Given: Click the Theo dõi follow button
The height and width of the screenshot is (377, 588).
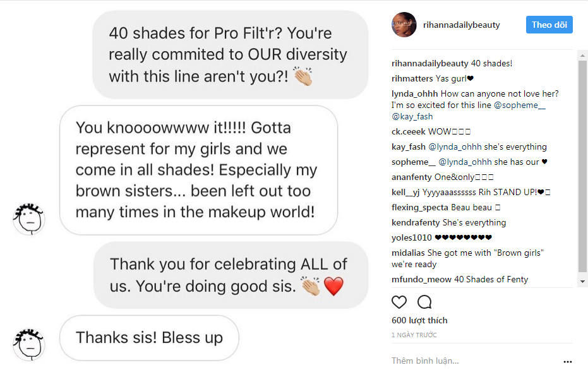Looking at the screenshot, I should [x=549, y=25].
